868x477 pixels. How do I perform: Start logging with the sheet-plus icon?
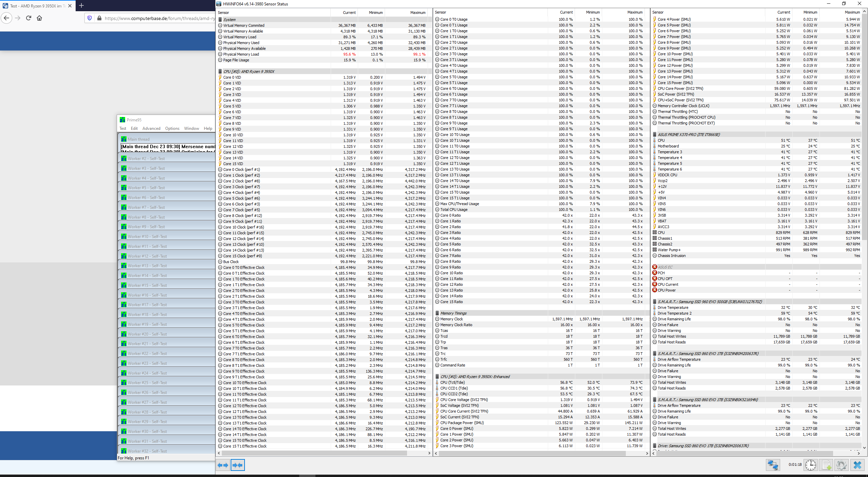click(x=826, y=465)
